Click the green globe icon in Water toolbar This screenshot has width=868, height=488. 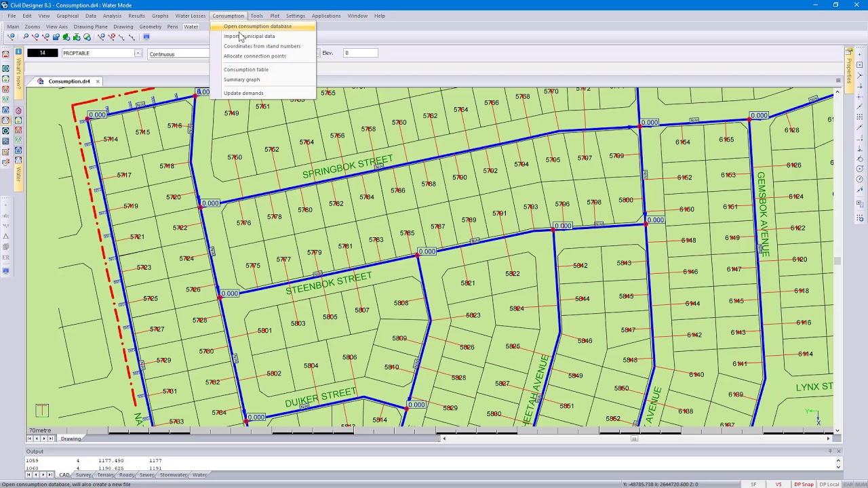point(87,37)
